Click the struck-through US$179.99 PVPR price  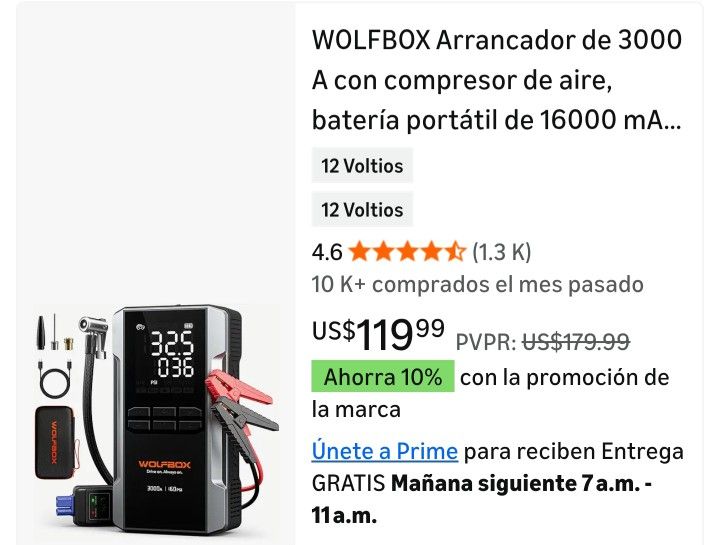pyautogui.click(x=576, y=342)
